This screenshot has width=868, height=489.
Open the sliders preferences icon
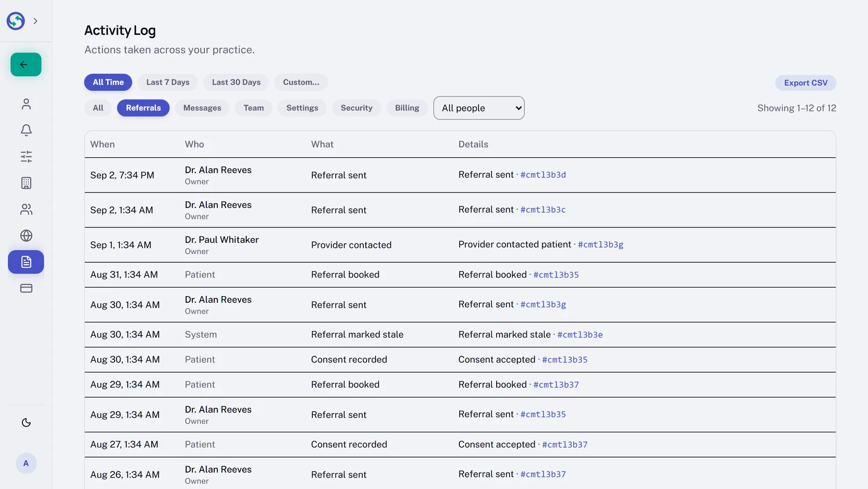coord(26,157)
